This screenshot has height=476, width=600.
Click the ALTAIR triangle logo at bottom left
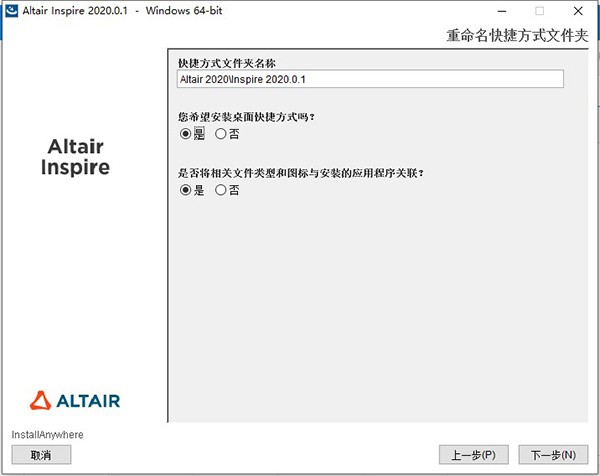(39, 400)
